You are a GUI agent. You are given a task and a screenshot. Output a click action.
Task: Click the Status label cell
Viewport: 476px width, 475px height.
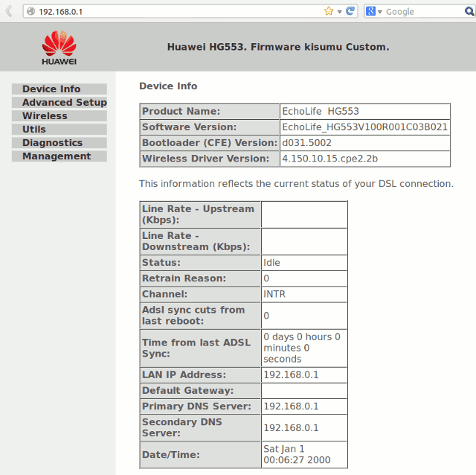[200, 263]
